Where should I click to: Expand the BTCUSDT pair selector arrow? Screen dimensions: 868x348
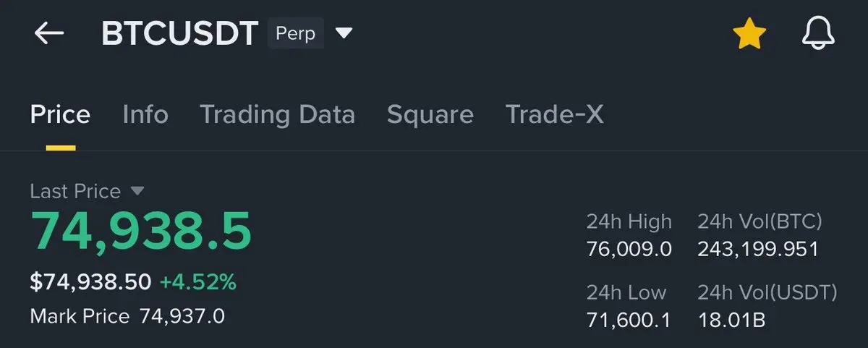344,33
